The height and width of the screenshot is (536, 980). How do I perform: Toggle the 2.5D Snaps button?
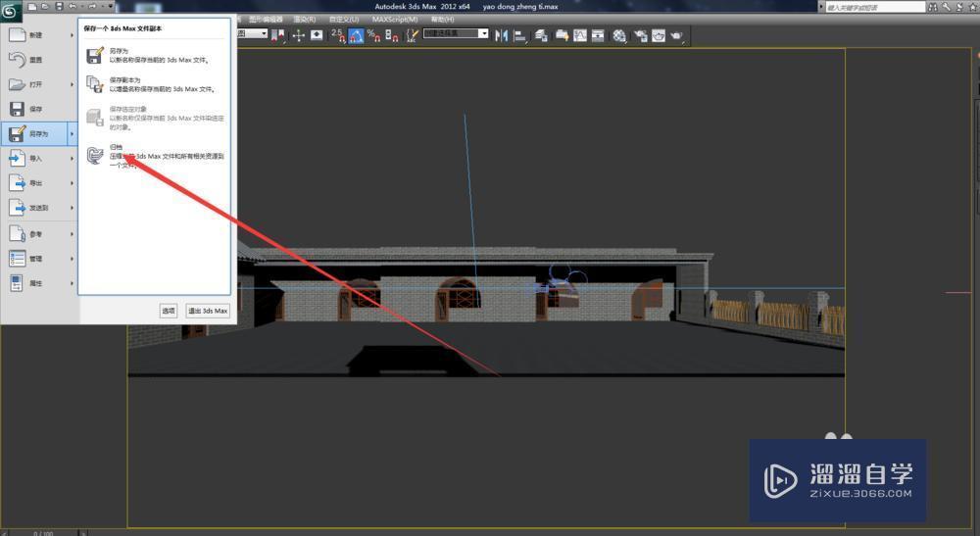pos(338,35)
